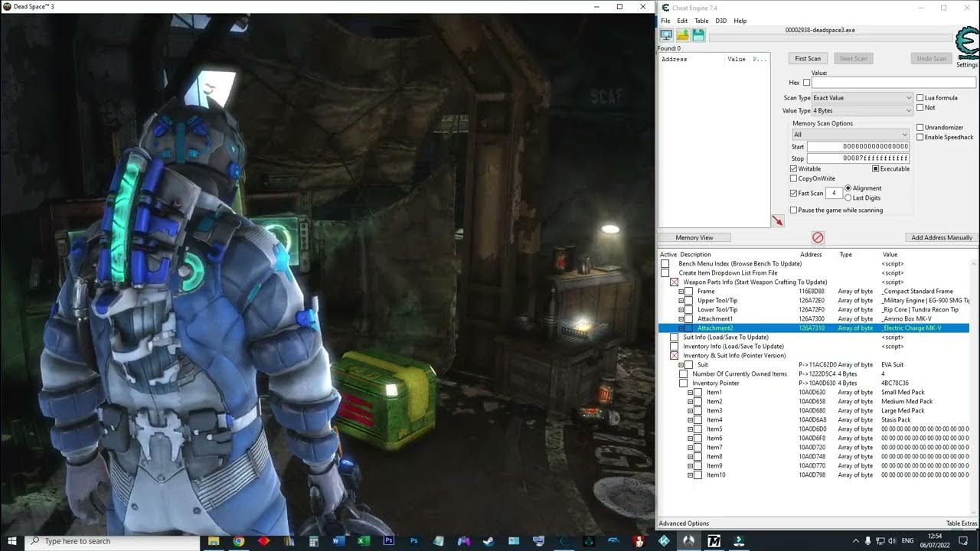Click the red arrow add-to-address-list icon
980x551 pixels.
(778, 221)
